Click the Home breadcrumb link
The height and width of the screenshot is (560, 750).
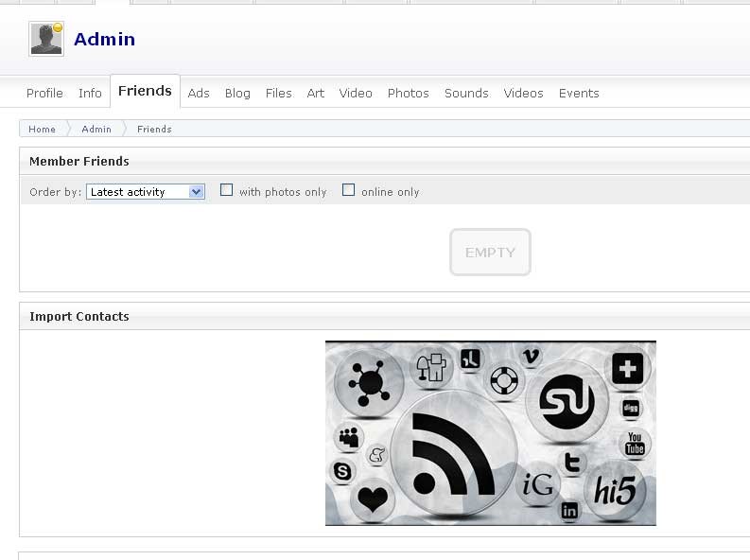[43, 129]
